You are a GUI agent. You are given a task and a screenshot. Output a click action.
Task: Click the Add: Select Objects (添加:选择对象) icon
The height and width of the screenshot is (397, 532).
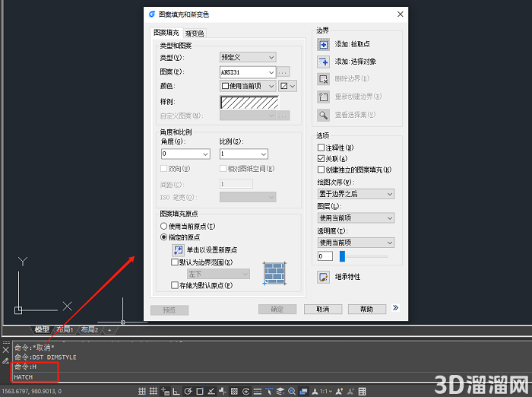click(323, 62)
